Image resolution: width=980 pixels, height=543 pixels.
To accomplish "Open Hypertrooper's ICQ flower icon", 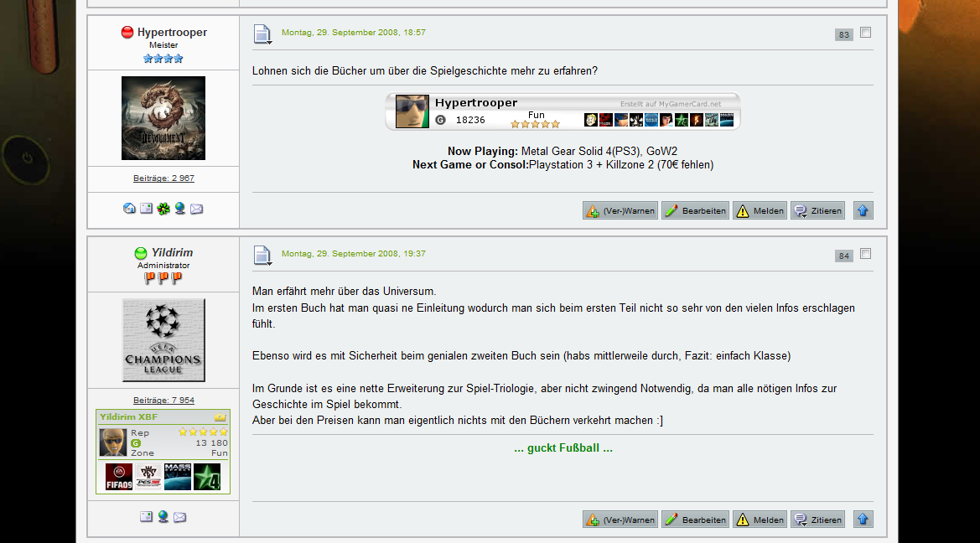I will click(163, 209).
